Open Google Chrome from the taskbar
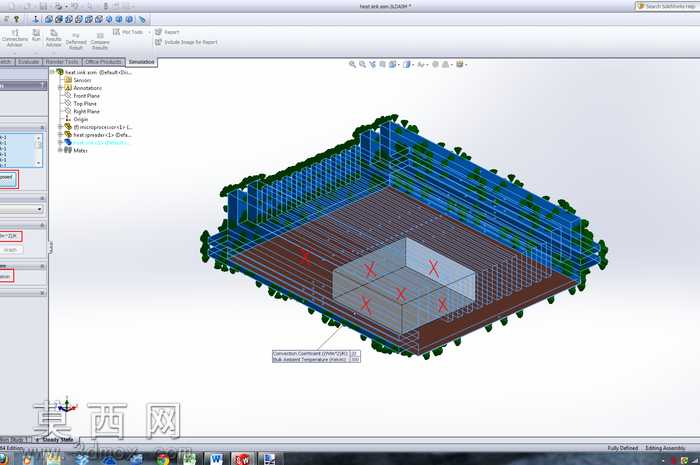700x465 pixels. click(x=163, y=458)
